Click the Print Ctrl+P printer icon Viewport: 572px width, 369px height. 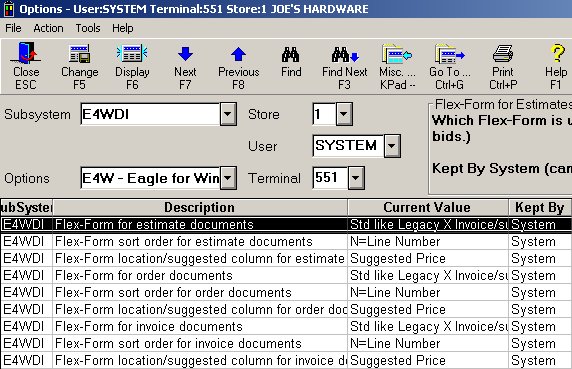point(503,54)
